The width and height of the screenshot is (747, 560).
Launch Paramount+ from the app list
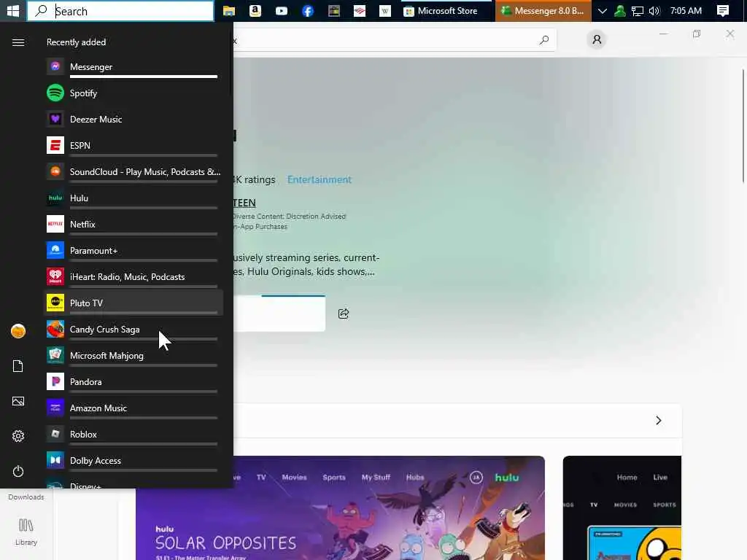[133, 251]
